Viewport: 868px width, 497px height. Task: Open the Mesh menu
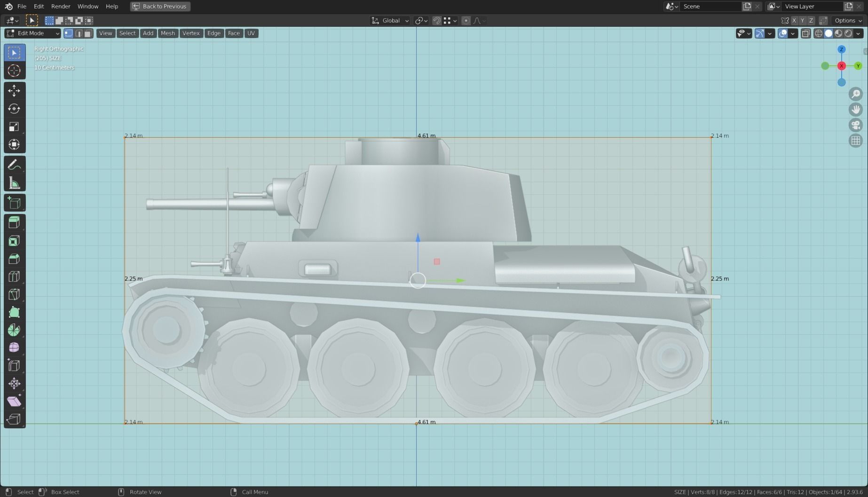point(168,33)
